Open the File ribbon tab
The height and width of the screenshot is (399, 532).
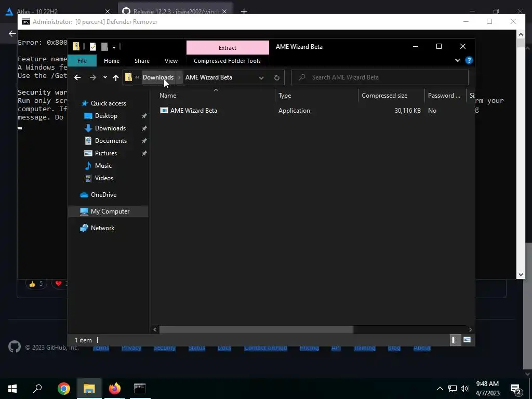tap(82, 61)
